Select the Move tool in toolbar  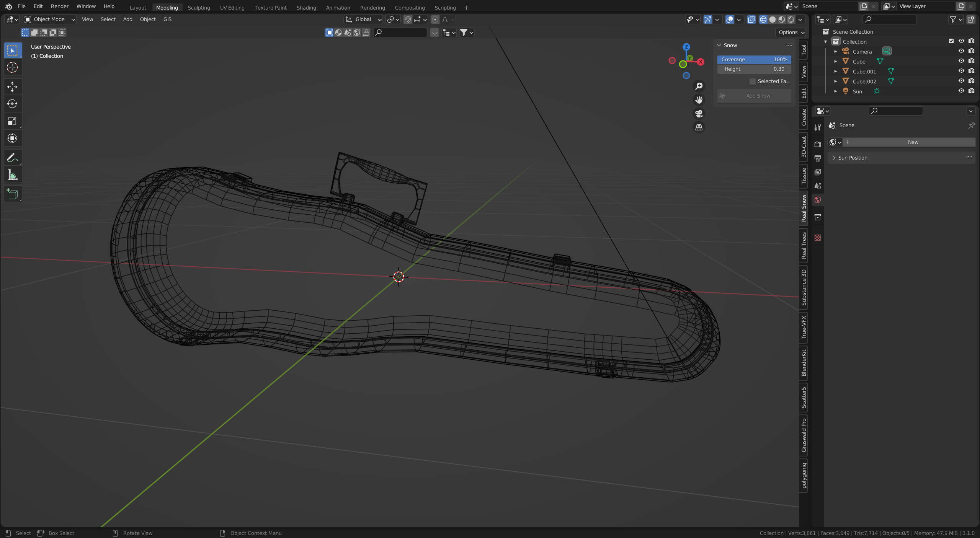click(x=12, y=86)
